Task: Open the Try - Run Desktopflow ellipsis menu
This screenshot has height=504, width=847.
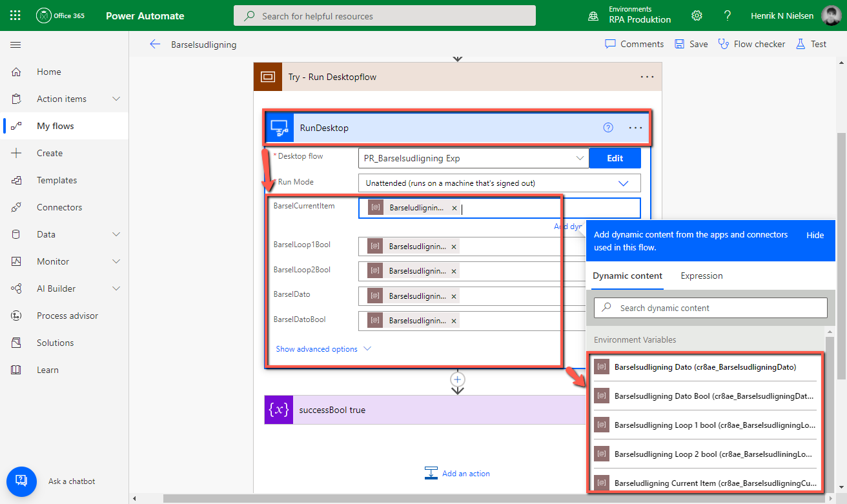Action: coord(647,77)
